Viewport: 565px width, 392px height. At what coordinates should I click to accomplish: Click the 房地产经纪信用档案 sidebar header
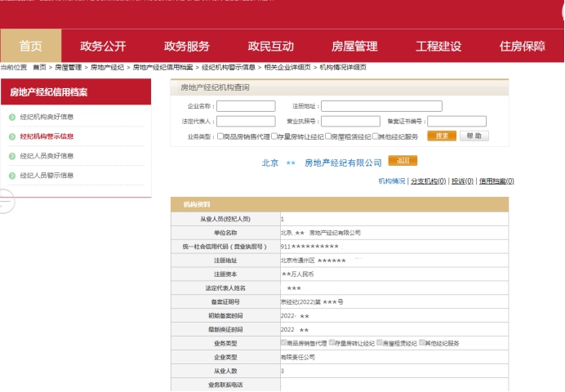point(76,91)
